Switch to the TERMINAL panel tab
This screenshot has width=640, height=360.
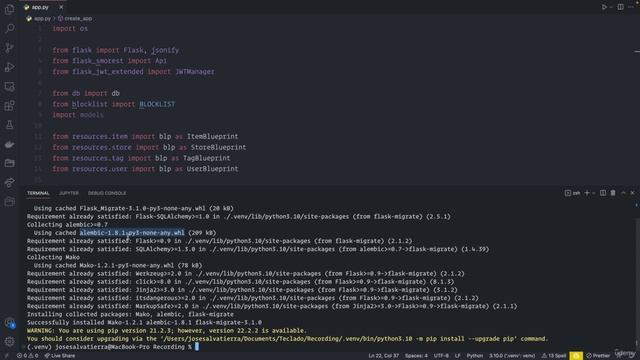click(x=38, y=193)
